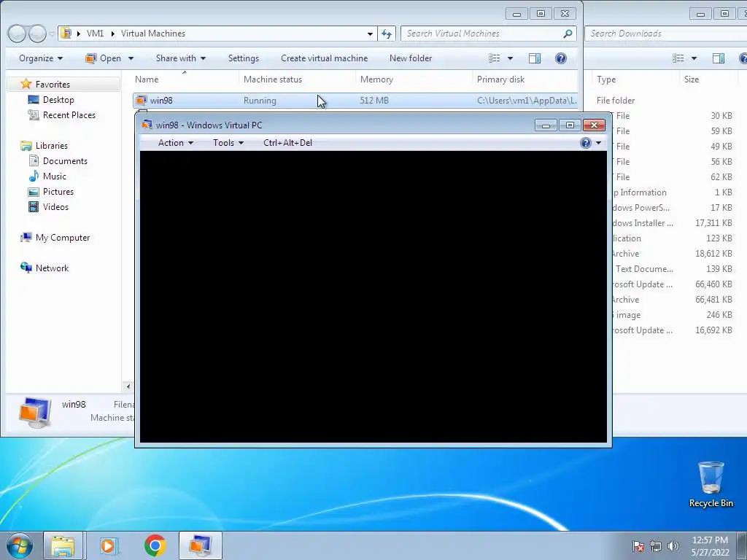Click New folder button

point(410,58)
